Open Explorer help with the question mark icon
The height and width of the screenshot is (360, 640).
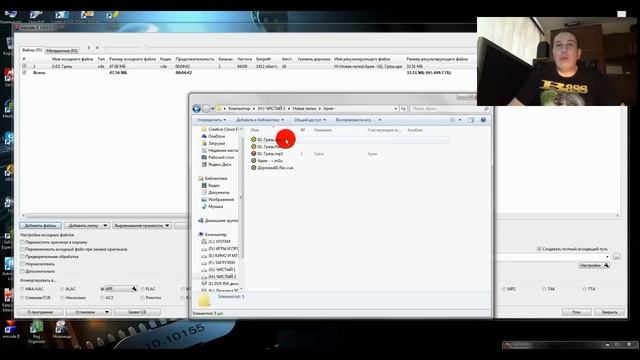[x=483, y=120]
